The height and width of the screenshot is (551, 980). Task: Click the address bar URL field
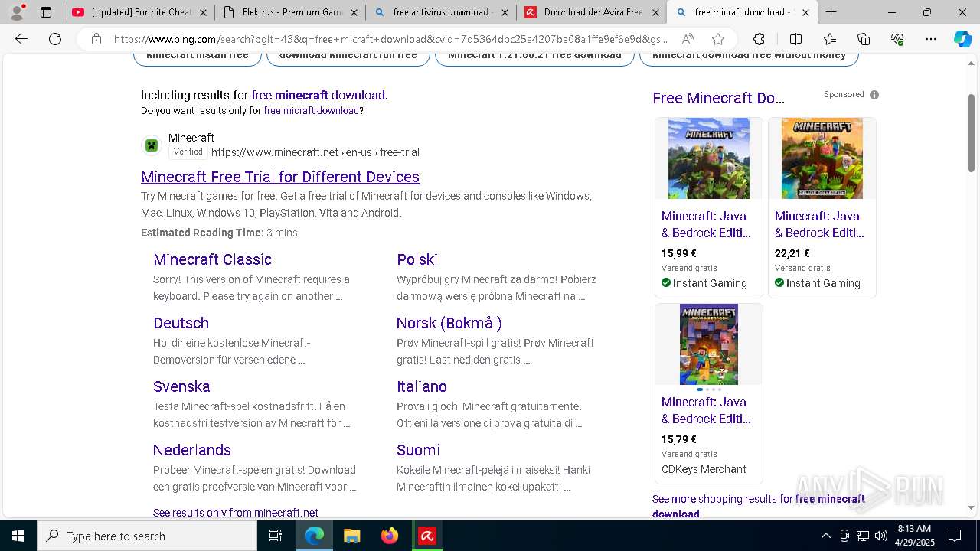[390, 39]
